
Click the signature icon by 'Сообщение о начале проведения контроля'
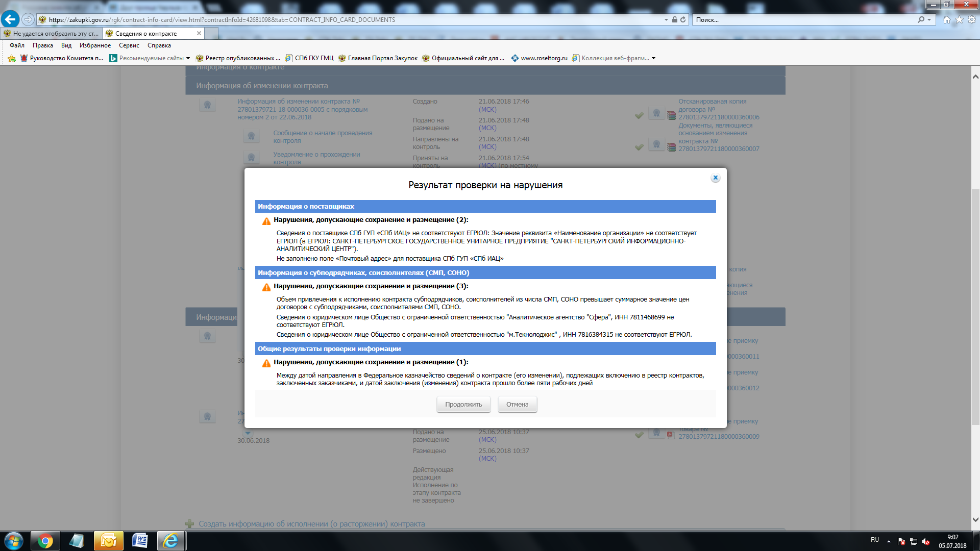point(251,136)
